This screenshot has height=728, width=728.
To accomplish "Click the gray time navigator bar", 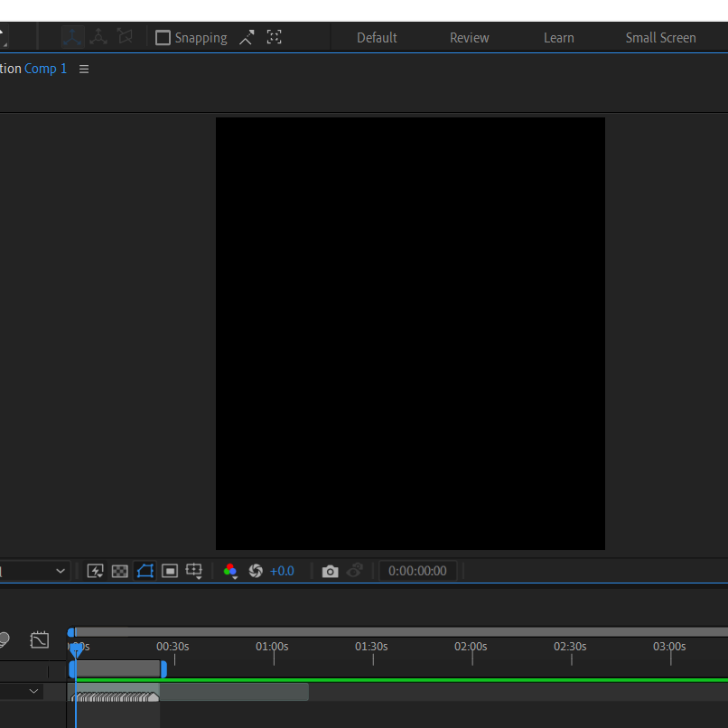I will point(401,632).
